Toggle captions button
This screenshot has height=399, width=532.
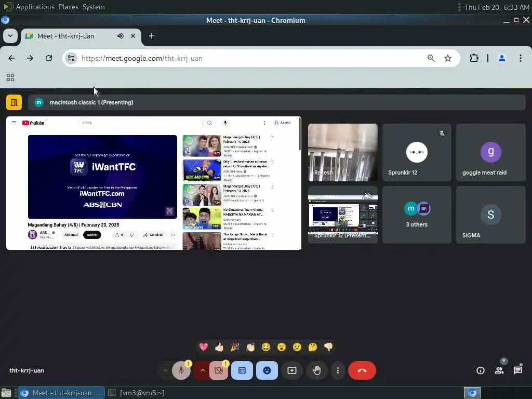(242, 370)
